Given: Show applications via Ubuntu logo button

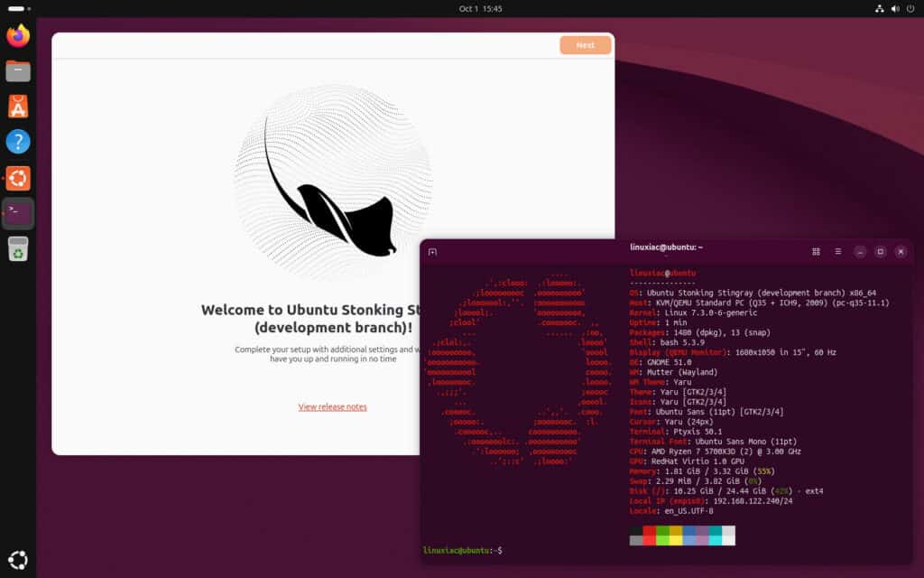Looking at the screenshot, I should click(18, 560).
